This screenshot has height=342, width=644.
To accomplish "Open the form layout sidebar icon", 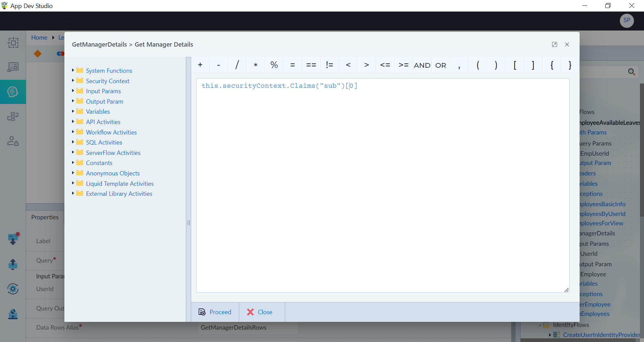I will pyautogui.click(x=13, y=67).
